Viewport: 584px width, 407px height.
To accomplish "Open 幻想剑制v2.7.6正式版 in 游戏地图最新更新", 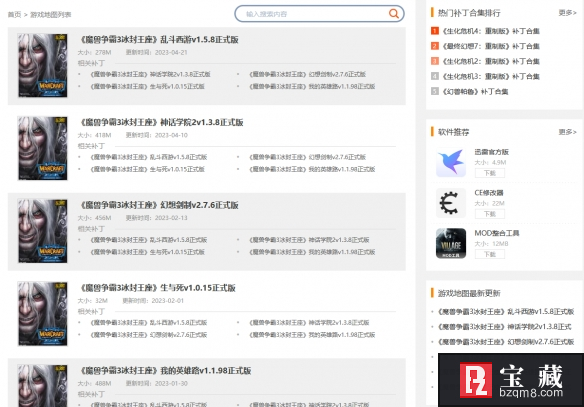I will click(506, 341).
